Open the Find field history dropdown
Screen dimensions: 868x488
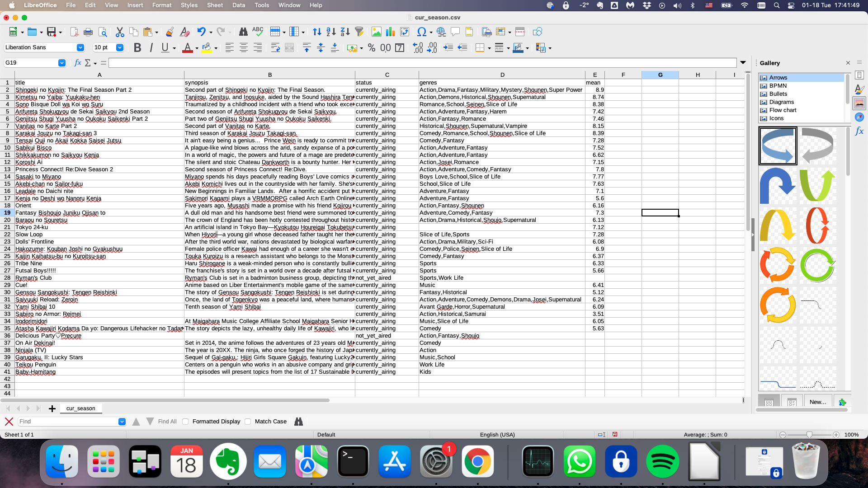(122, 422)
